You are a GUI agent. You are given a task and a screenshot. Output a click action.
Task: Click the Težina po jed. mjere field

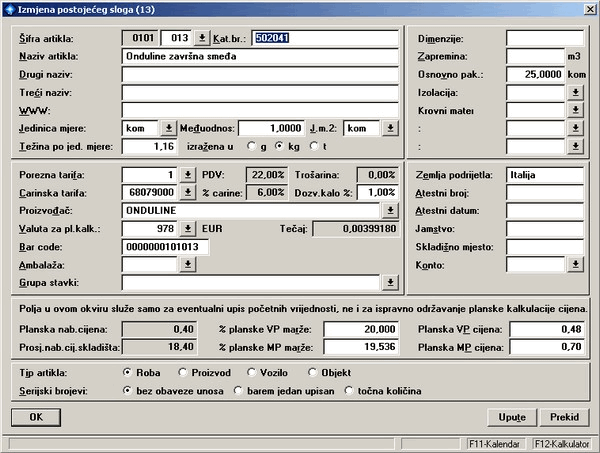click(150, 146)
